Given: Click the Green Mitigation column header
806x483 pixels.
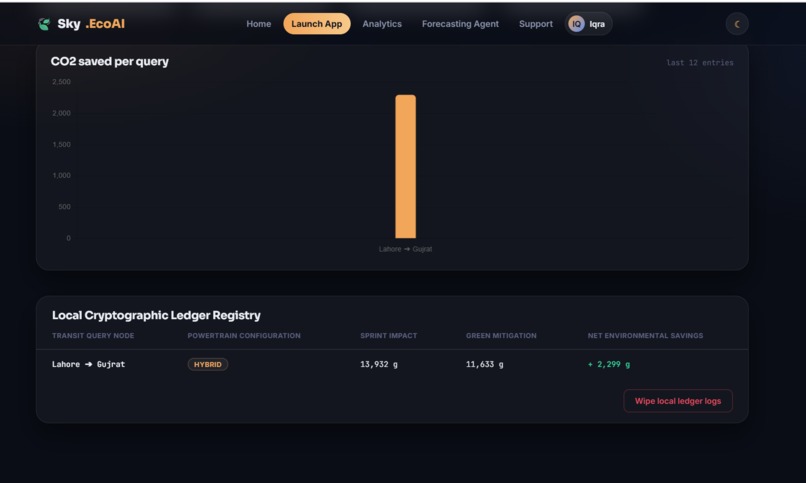Looking at the screenshot, I should tap(501, 336).
